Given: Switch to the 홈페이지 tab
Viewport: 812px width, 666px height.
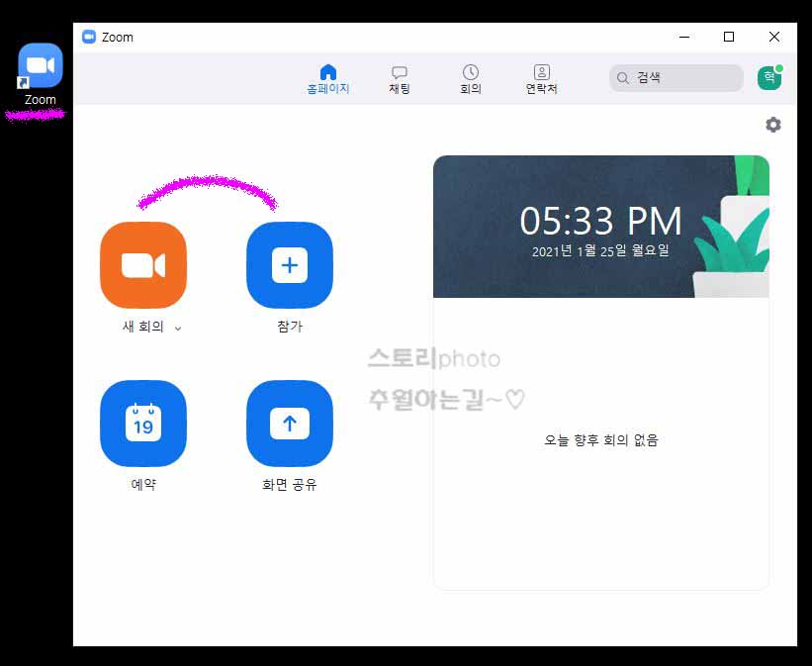Looking at the screenshot, I should click(x=328, y=79).
